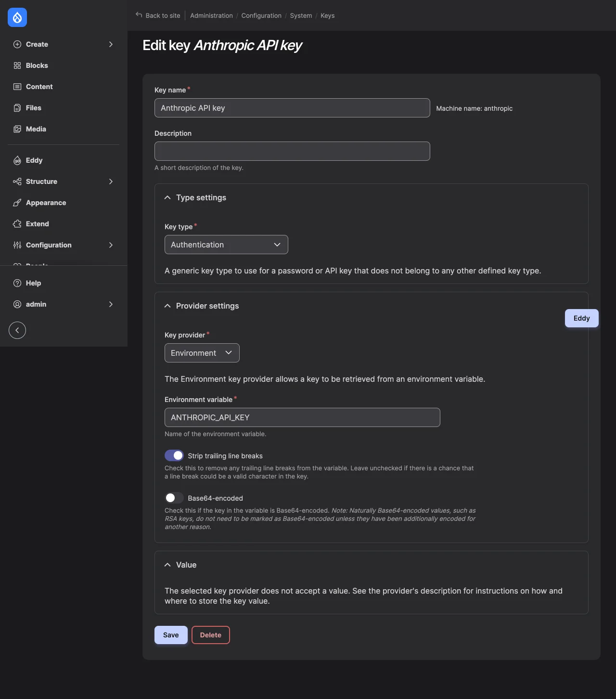Click the Delete button

[211, 635]
